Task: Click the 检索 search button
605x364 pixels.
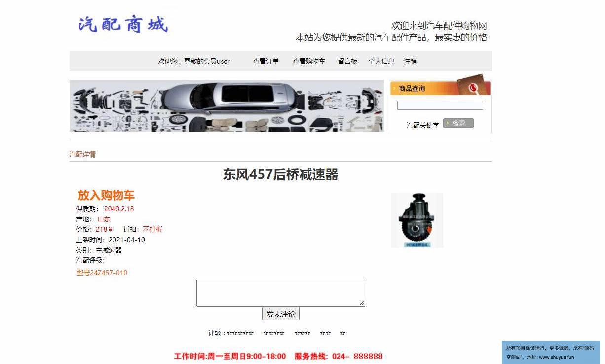Action: [x=458, y=123]
